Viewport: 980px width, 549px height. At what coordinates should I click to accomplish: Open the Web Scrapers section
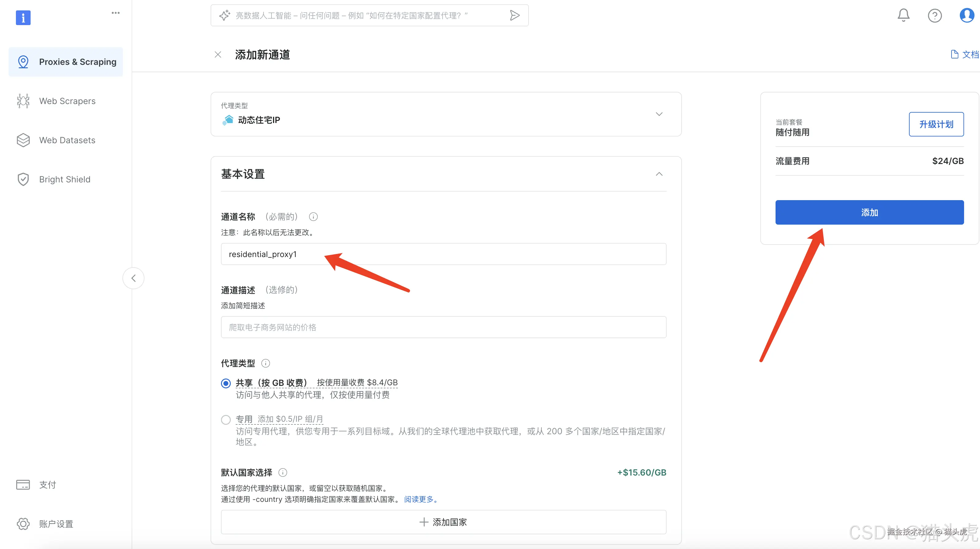(67, 101)
